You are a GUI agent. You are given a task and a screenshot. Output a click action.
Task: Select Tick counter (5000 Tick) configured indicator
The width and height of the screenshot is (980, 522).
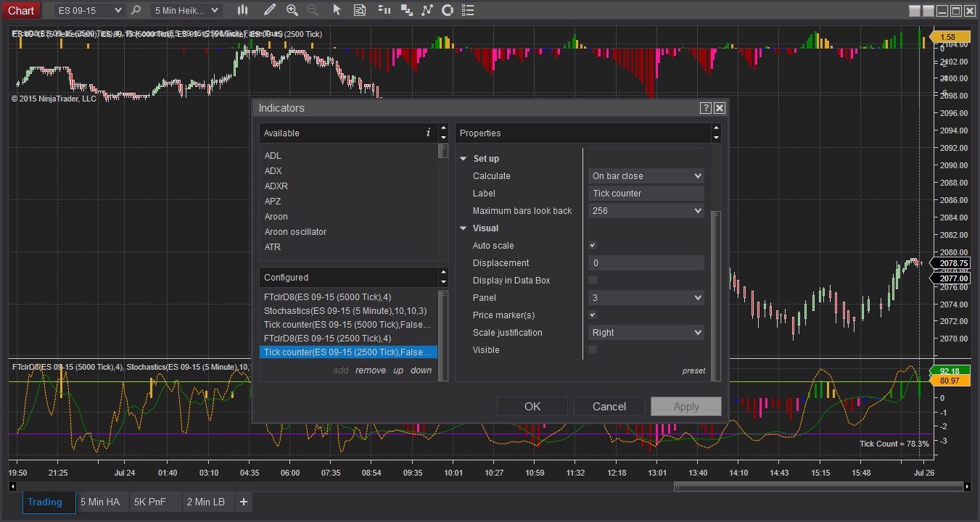coord(349,325)
